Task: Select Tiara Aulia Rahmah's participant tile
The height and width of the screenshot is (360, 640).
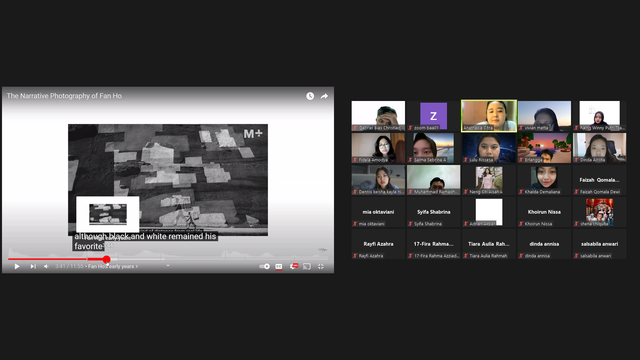Action: pyautogui.click(x=489, y=244)
